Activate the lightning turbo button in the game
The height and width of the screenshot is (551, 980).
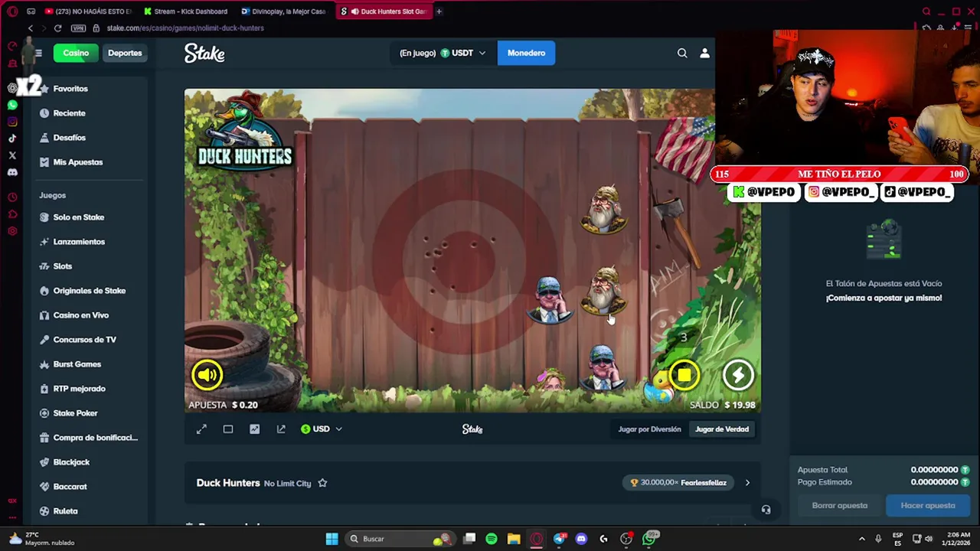[738, 375]
